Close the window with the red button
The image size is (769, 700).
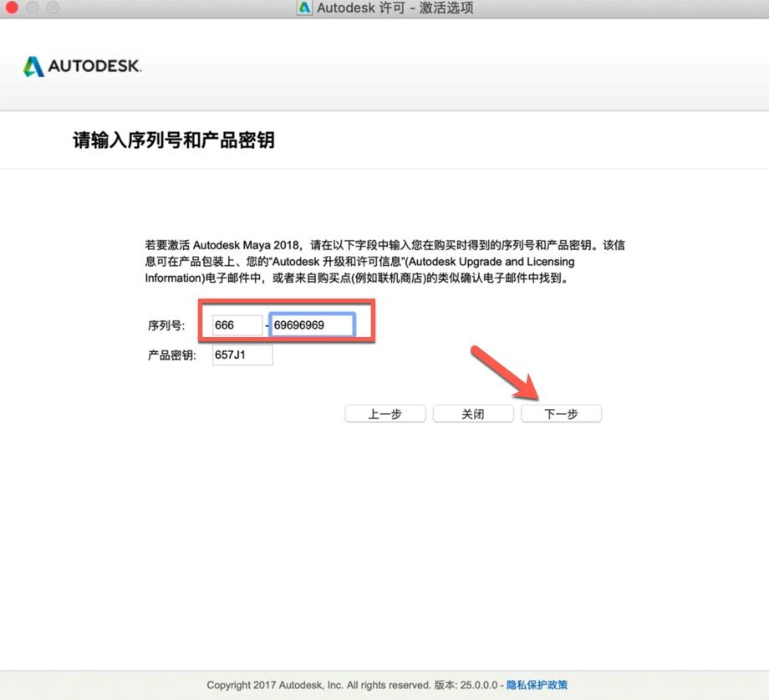click(12, 8)
